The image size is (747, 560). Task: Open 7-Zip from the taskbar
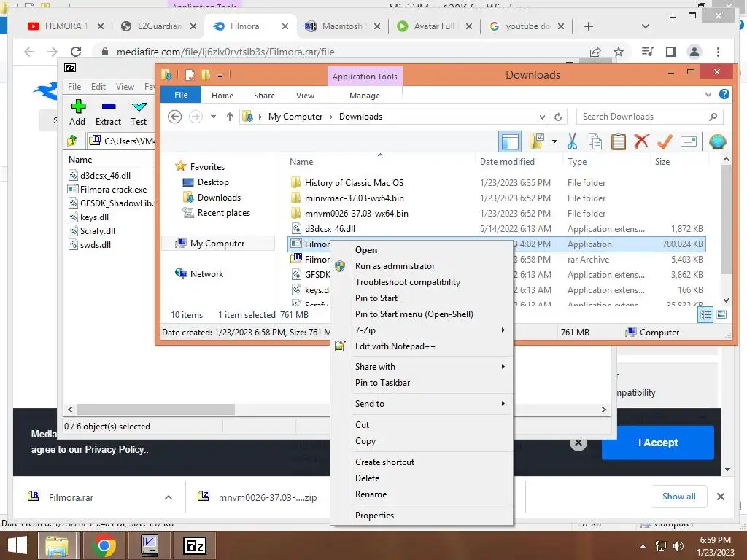195,545
